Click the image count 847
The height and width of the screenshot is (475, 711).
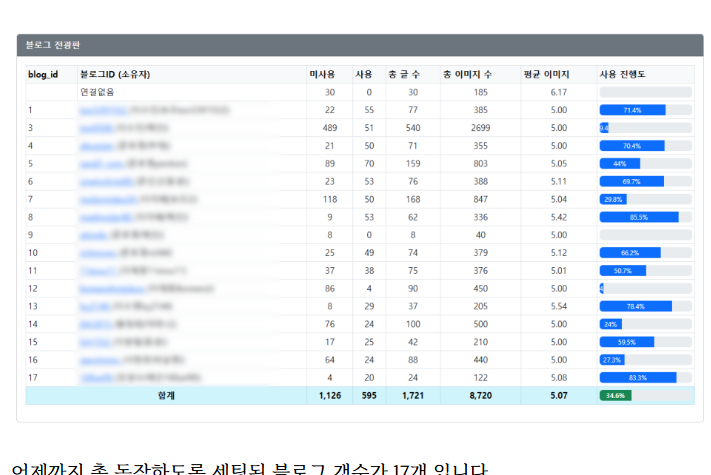481,199
